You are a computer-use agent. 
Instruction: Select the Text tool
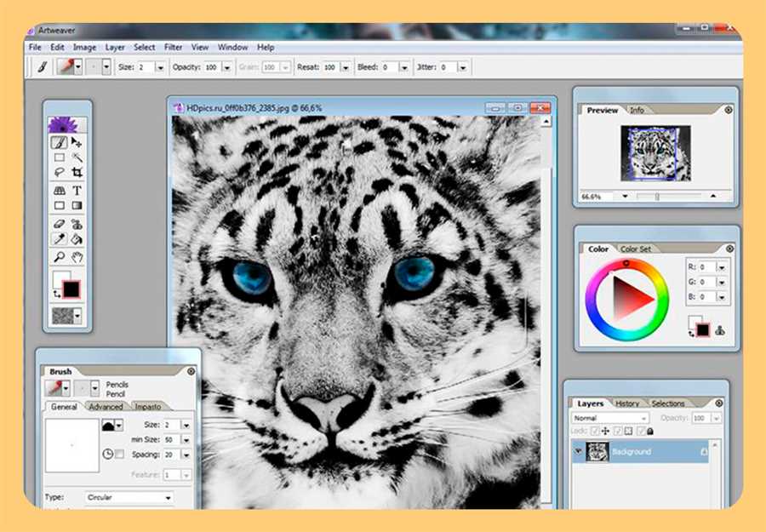click(x=77, y=191)
